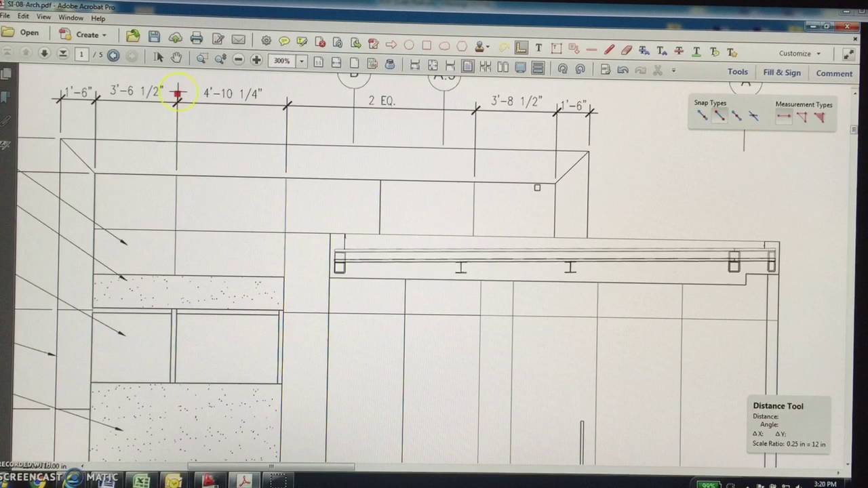868x488 pixels.
Task: Toggle snap to paths option
Action: (702, 116)
